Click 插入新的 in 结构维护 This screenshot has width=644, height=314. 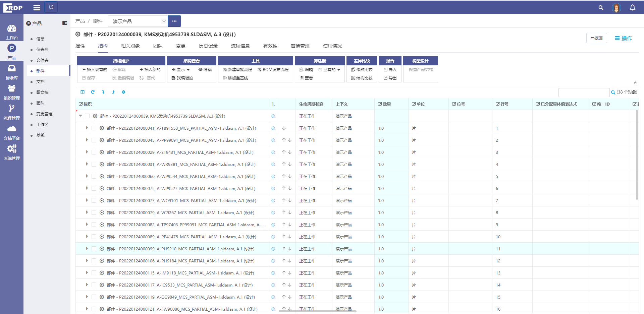tap(150, 70)
